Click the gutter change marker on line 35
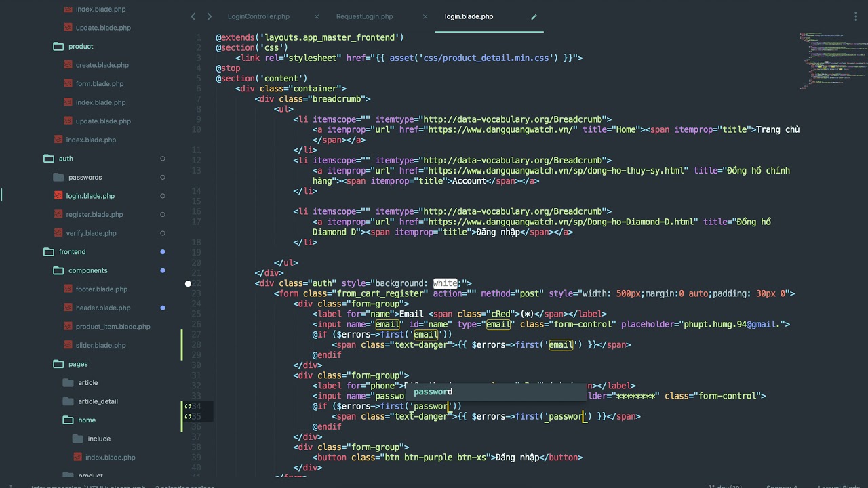 pos(188,416)
